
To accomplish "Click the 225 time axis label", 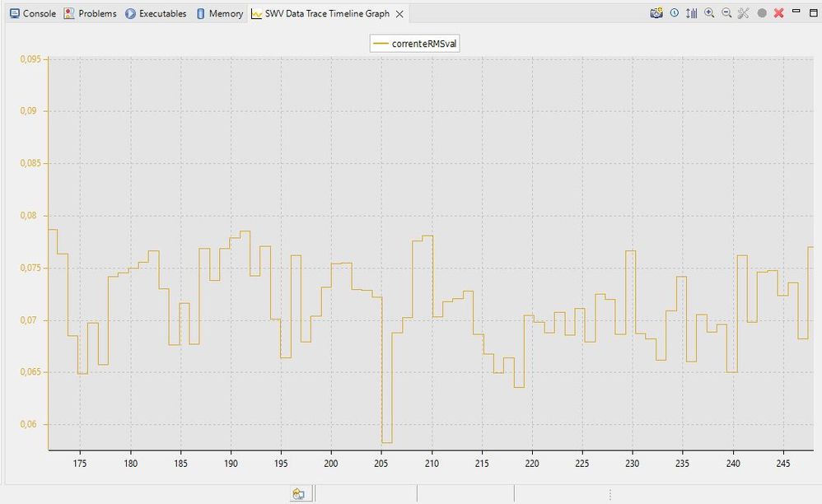I will (581, 464).
